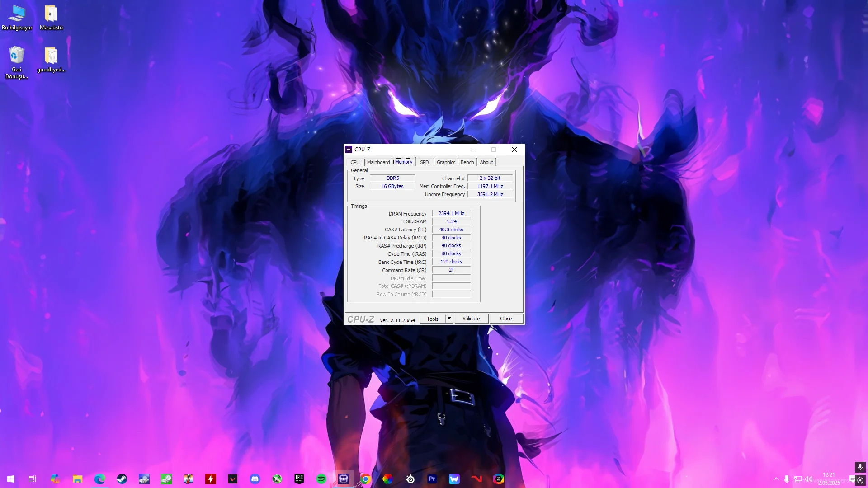Image resolution: width=868 pixels, height=488 pixels.
Task: Click the Close button in CPU-Z
Action: point(505,319)
